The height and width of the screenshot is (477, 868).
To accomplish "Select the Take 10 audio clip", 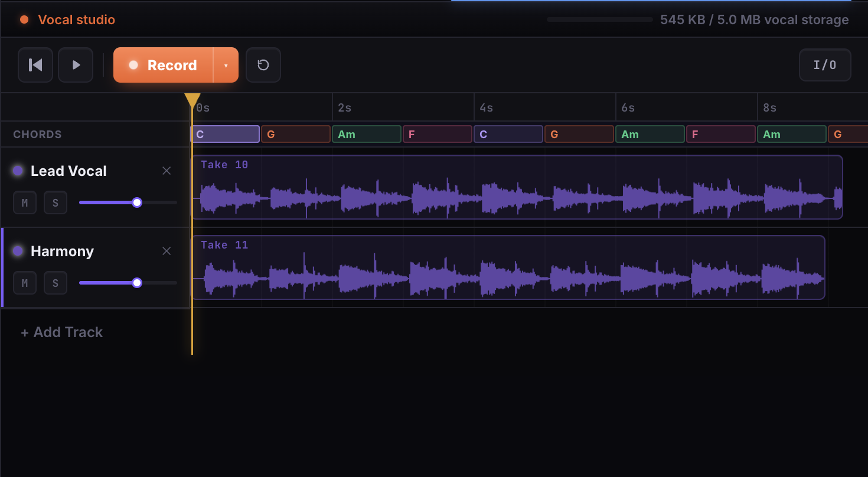I will point(517,187).
